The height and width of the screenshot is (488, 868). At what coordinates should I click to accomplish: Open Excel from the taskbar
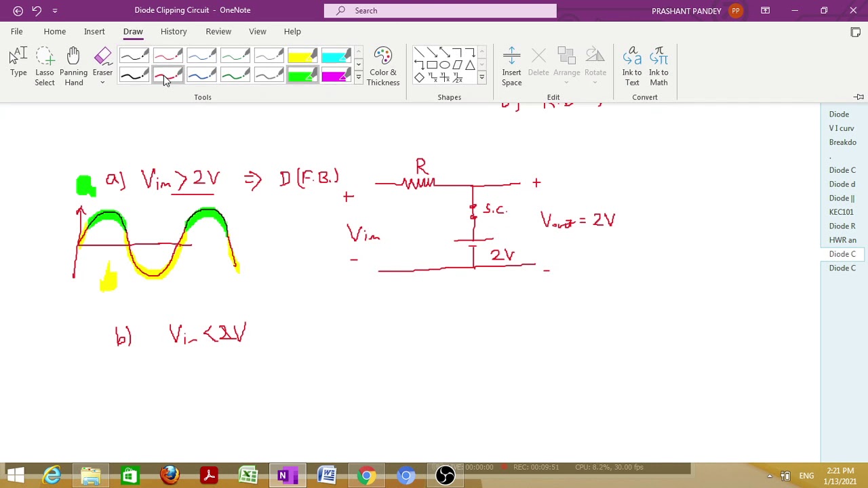(x=248, y=475)
